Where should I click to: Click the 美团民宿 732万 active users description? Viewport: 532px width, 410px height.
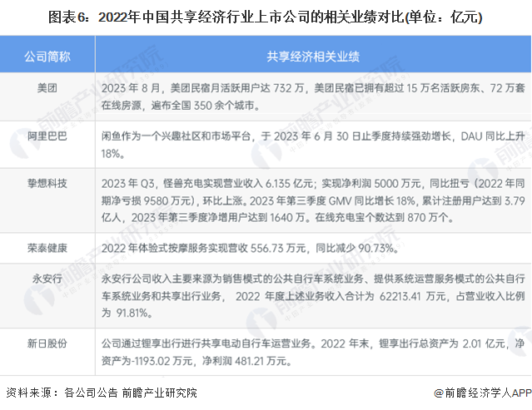point(313,97)
